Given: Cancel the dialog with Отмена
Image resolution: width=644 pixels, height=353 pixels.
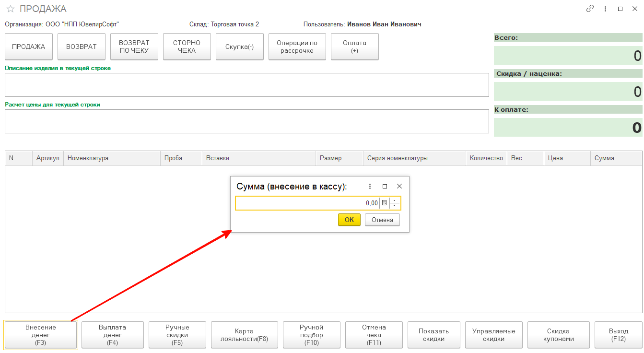Looking at the screenshot, I should click(x=382, y=220).
